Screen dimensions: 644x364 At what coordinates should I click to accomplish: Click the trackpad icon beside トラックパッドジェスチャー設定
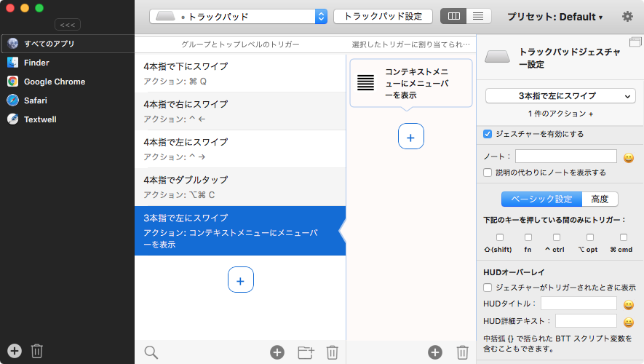click(x=498, y=56)
